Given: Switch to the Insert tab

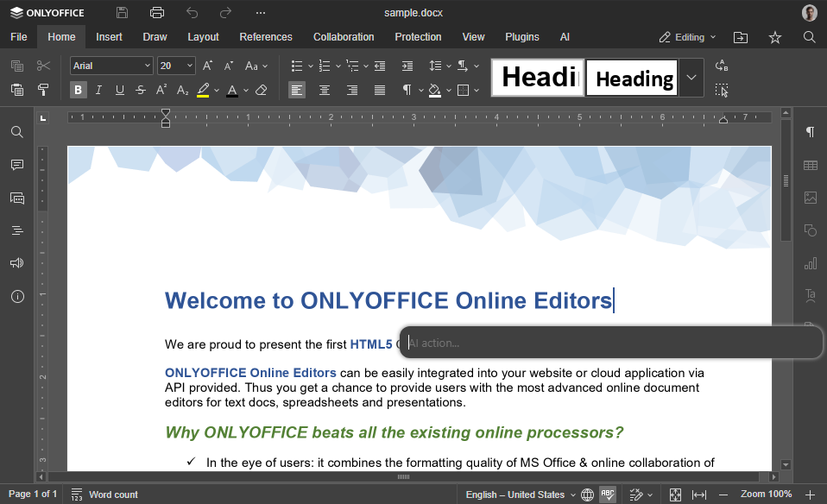Looking at the screenshot, I should 109,37.
